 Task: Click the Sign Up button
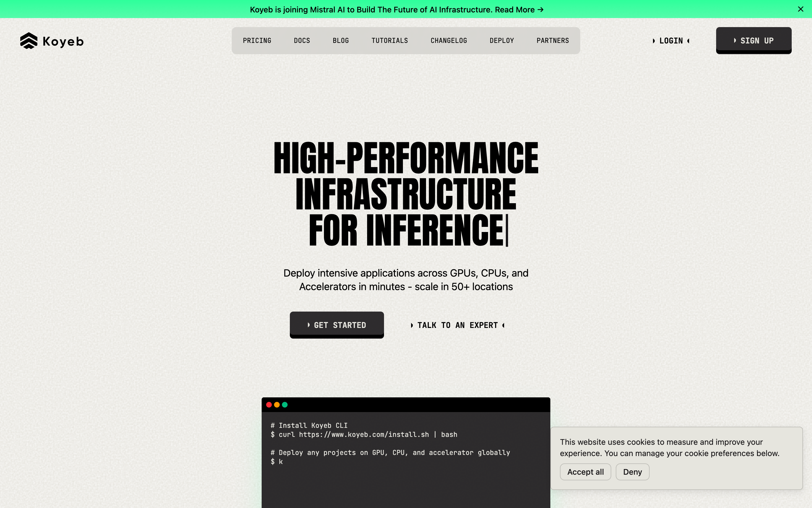point(754,40)
